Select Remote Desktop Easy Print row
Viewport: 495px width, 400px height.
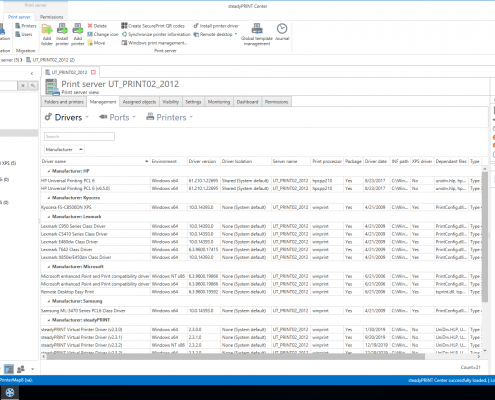(261, 292)
